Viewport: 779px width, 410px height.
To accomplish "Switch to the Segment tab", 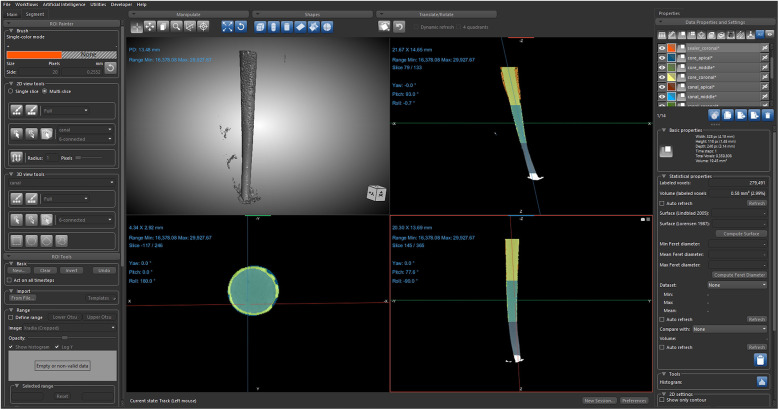I will [35, 14].
